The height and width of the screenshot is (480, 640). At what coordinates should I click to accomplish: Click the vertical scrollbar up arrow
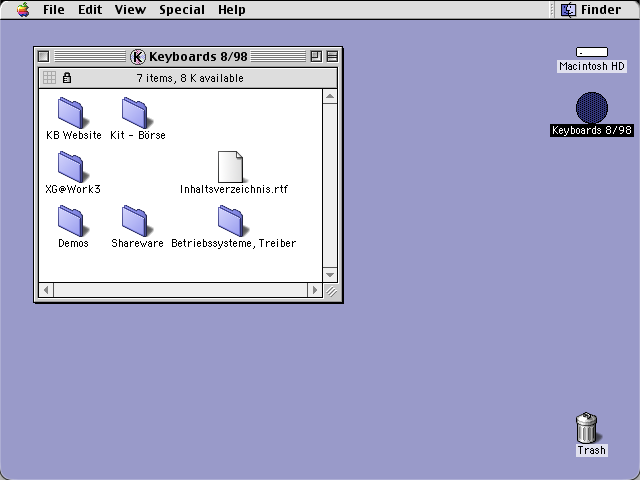[330, 97]
